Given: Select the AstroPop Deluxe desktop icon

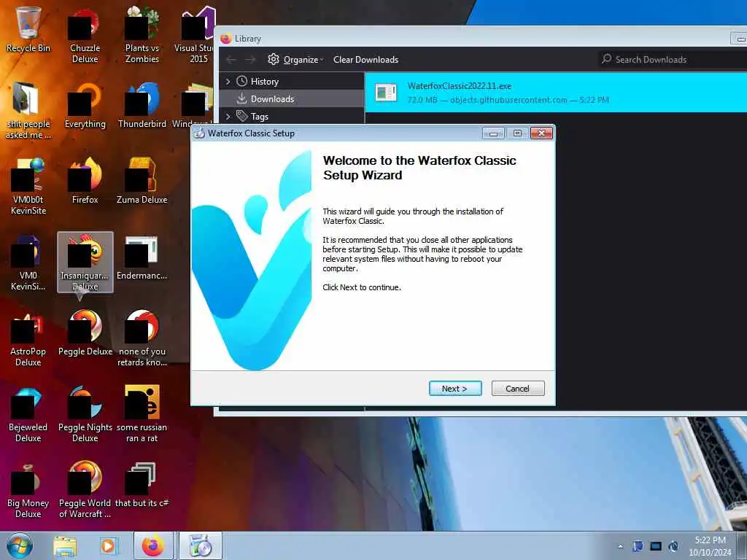Looking at the screenshot, I should pyautogui.click(x=28, y=338).
